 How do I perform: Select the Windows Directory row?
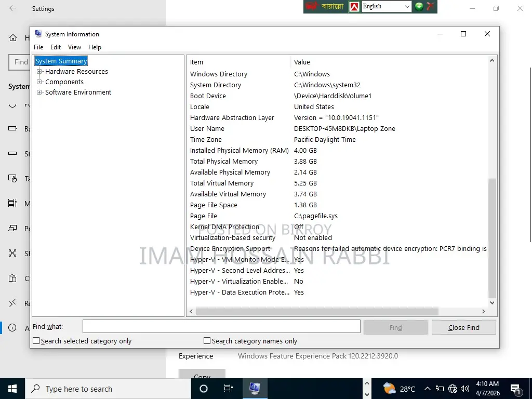337,74
